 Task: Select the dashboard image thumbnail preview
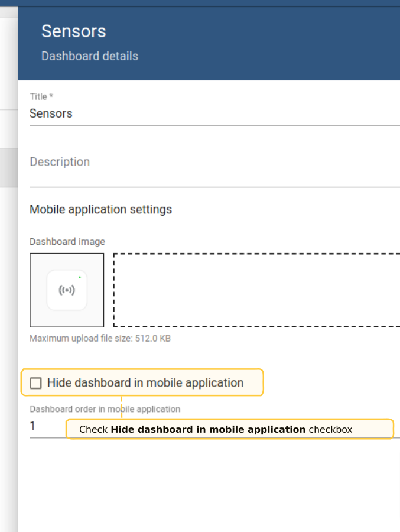pos(67,290)
